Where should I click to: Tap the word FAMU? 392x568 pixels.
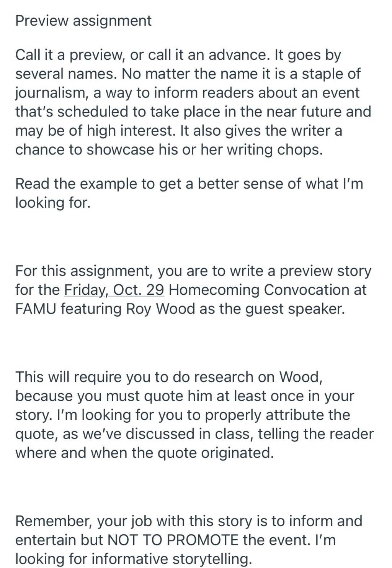tap(36, 309)
